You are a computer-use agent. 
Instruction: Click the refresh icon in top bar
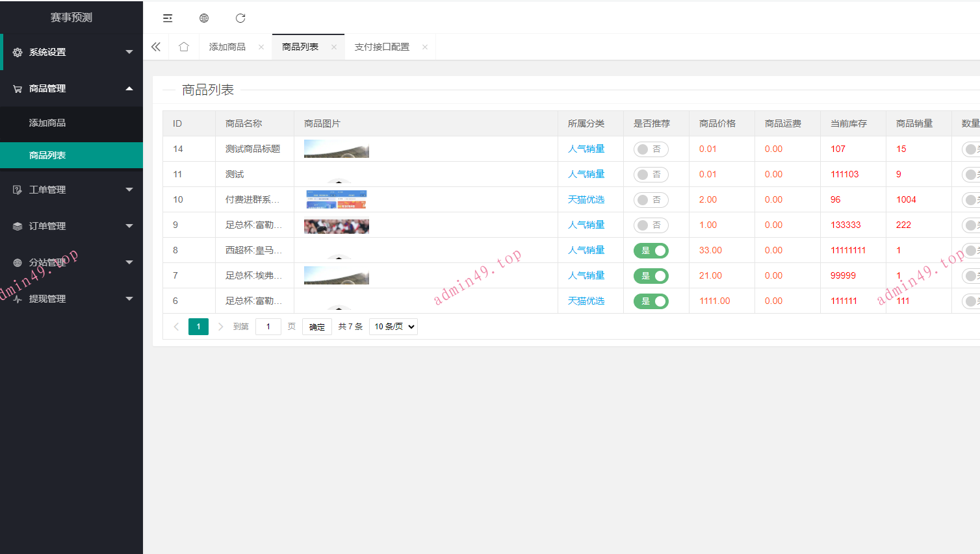(x=240, y=18)
